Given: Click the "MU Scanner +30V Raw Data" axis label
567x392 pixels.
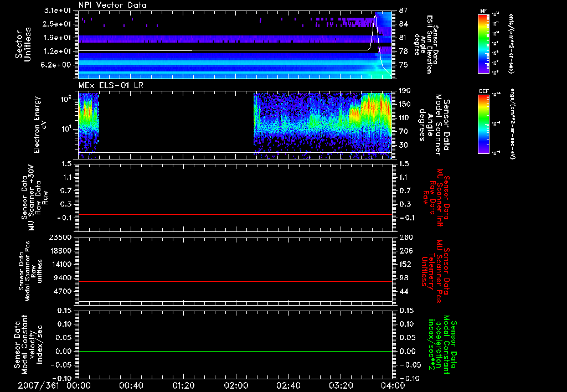Looking at the screenshot, I should pyautogui.click(x=35, y=198).
